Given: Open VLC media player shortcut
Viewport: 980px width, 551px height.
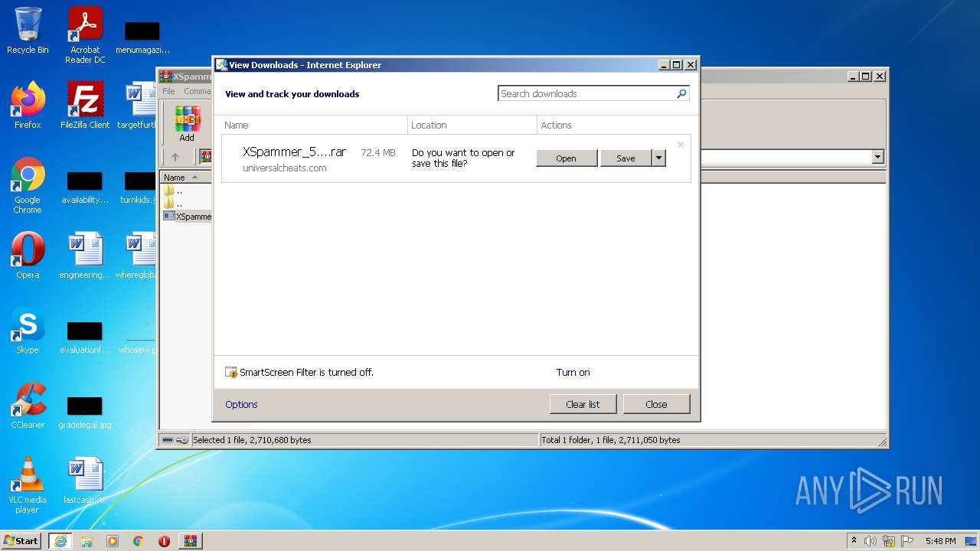Looking at the screenshot, I should (x=28, y=485).
